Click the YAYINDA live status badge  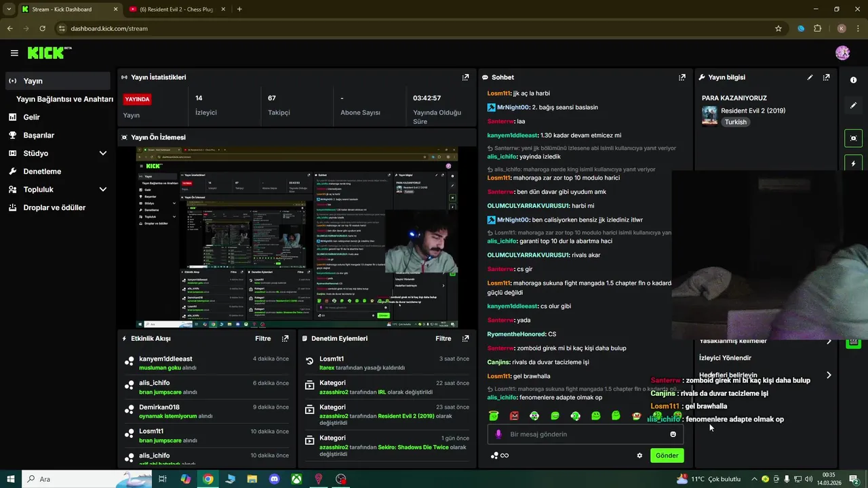137,99
